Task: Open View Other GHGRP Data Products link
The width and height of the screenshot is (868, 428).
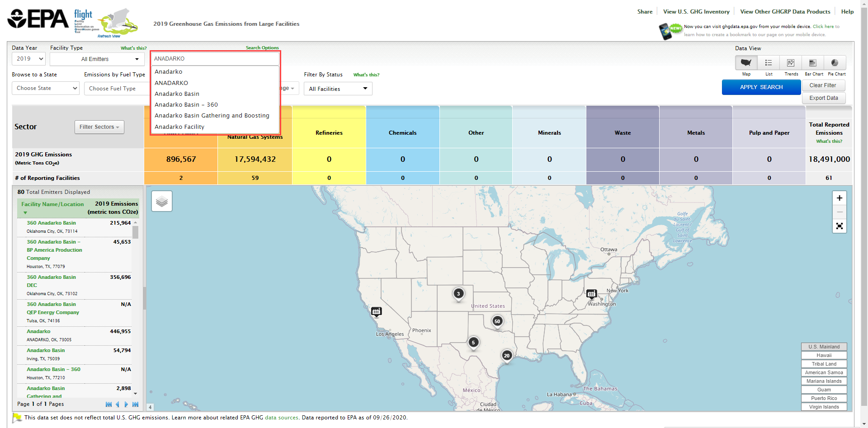Action: 785,12
